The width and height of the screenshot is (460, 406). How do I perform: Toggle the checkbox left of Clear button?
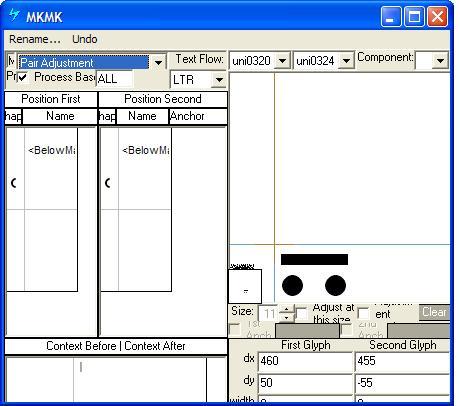coord(363,313)
